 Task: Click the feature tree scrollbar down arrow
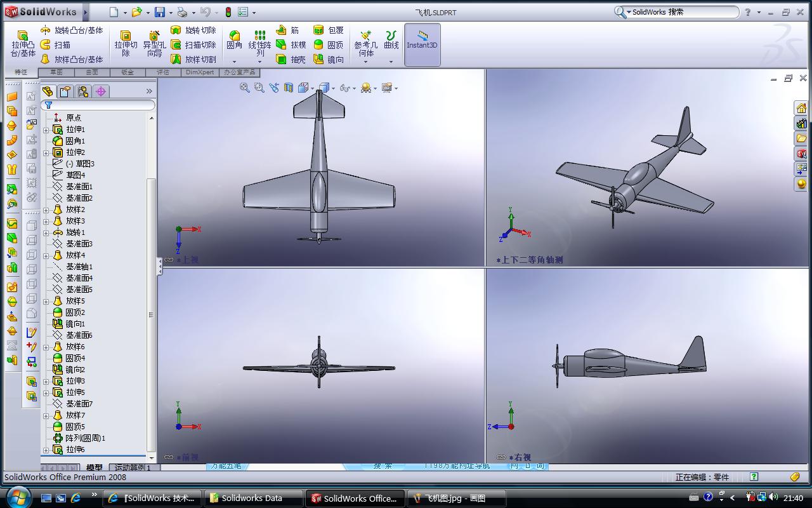point(151,457)
